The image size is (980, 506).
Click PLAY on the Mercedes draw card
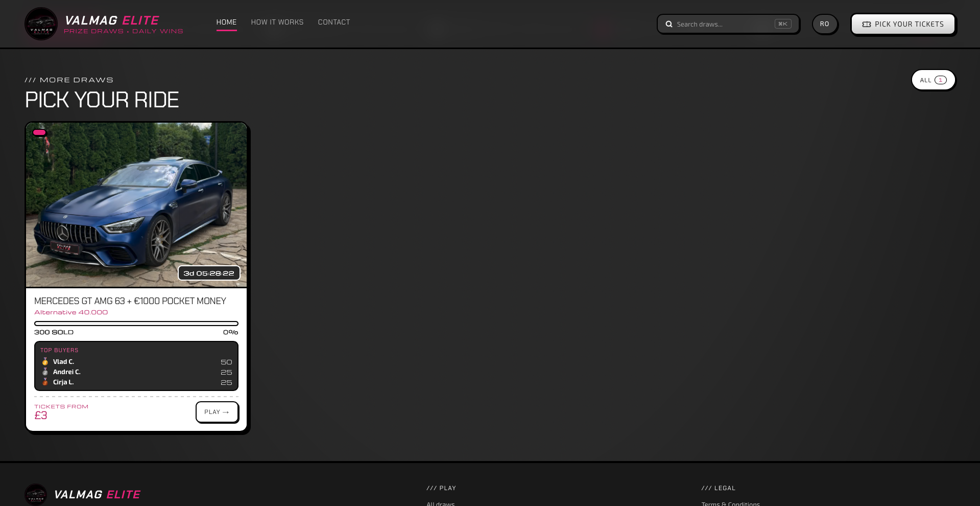point(217,412)
